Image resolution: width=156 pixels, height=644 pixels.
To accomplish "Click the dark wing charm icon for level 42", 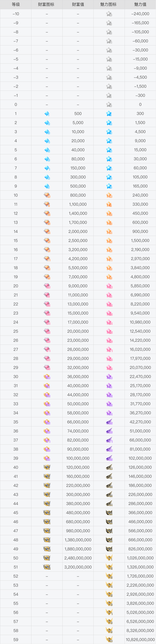I will tap(109, 485).
